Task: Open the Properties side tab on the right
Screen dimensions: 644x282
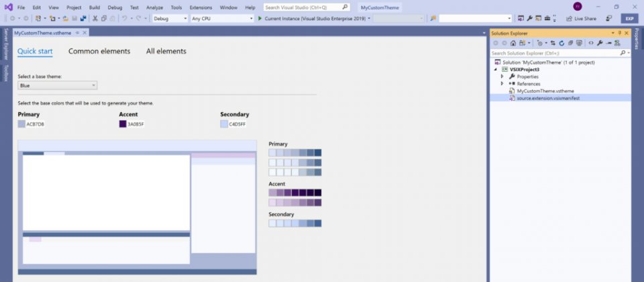Action: pyautogui.click(x=637, y=39)
